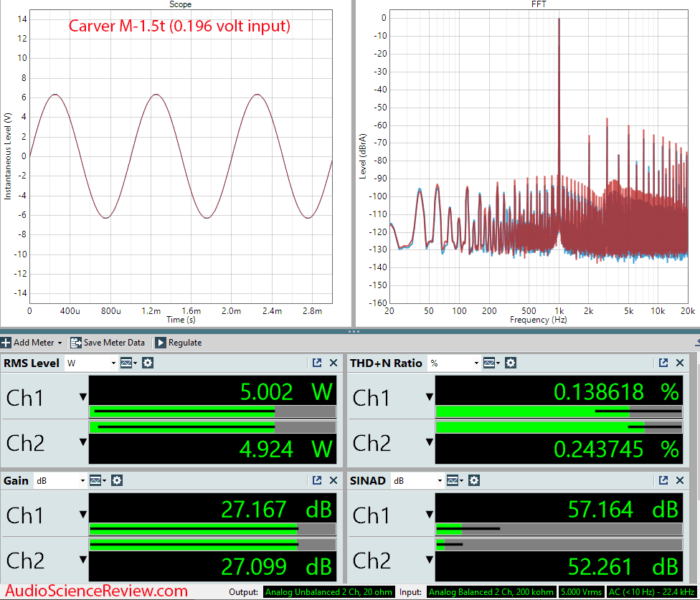700x600 pixels.
Task: Click the Save Meter Data icon
Action: tap(75, 343)
